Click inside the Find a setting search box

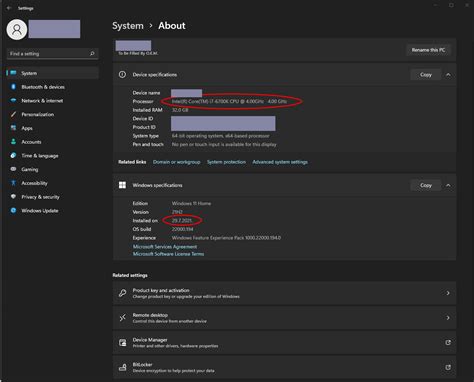[x=52, y=54]
